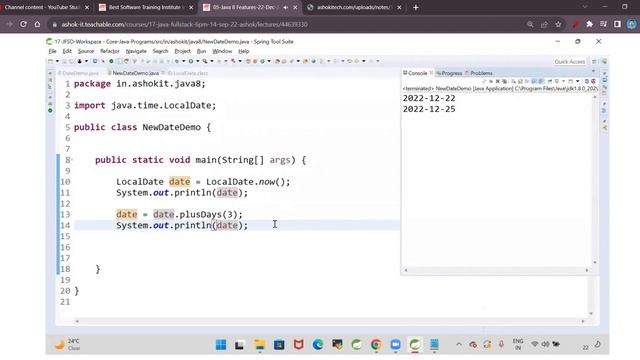This screenshot has height=360, width=640.
Task: Open the dropdown arrow beside the New icon
Action: point(58,61)
